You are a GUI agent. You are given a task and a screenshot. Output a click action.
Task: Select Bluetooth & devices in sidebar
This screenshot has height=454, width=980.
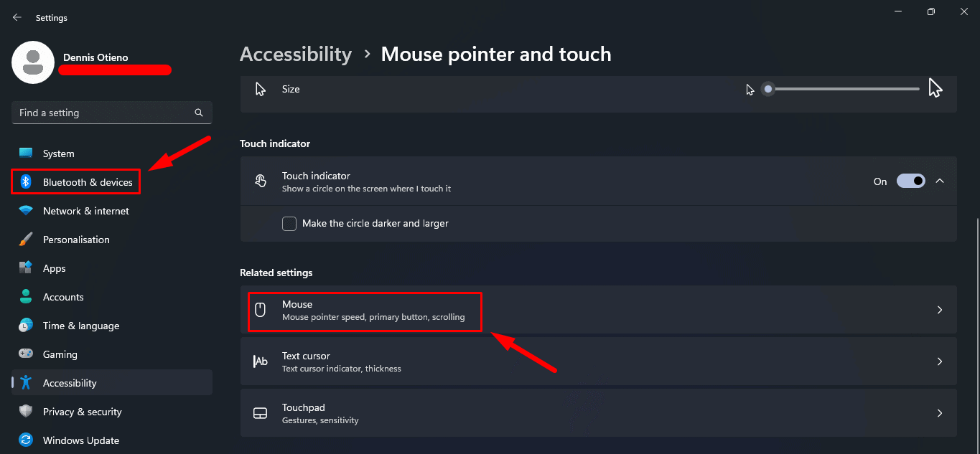pos(75,181)
